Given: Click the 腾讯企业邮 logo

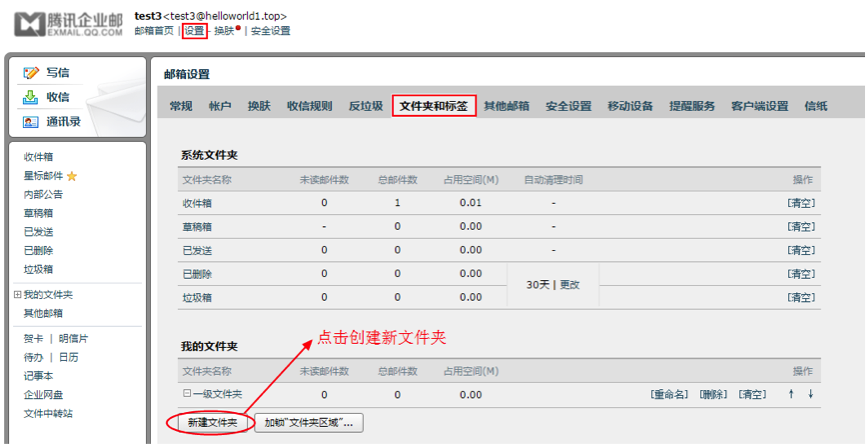Looking at the screenshot, I should [66, 24].
